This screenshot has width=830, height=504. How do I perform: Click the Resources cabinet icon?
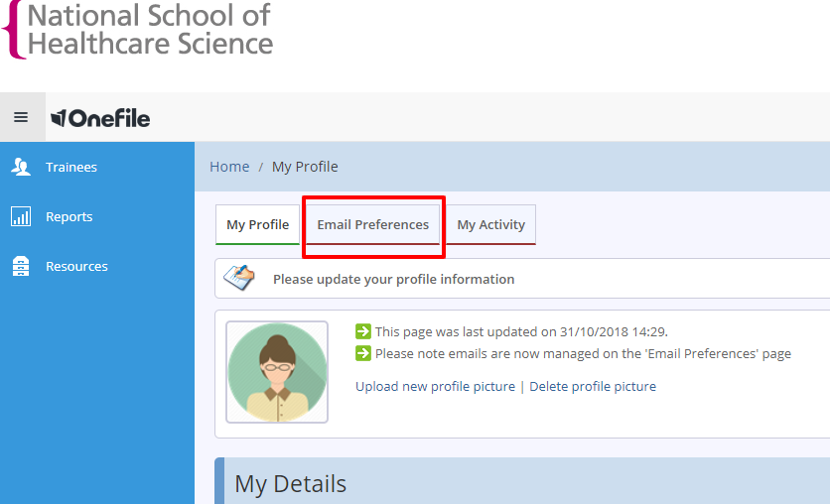pos(21,266)
